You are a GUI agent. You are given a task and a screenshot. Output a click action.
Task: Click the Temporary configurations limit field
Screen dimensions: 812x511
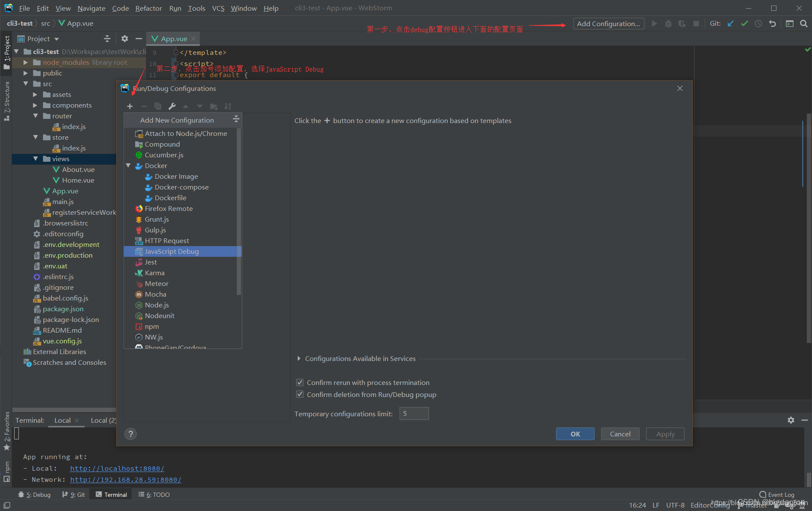414,413
